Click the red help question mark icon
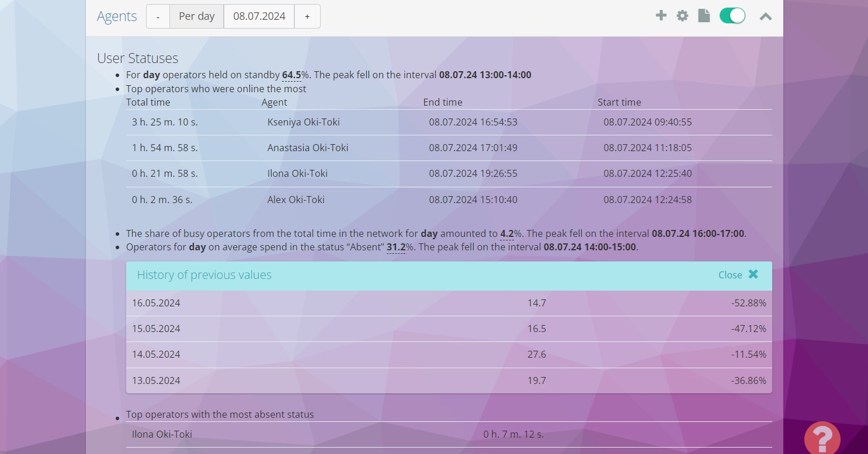 (x=822, y=438)
